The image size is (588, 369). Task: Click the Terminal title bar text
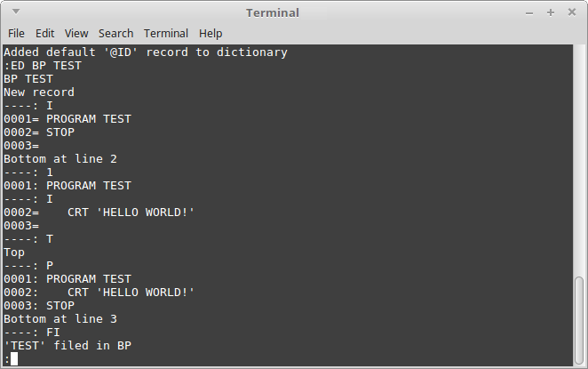[273, 13]
